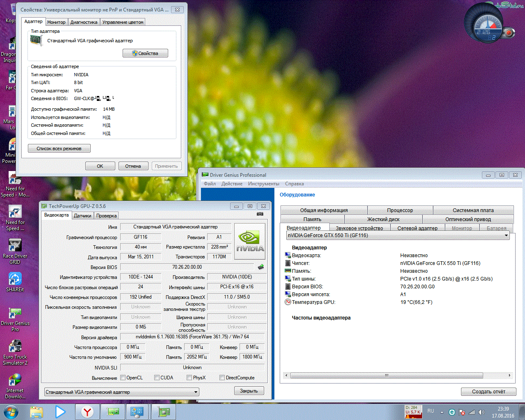This screenshot has height=420, width=525.
Task: Click the Свойства button in adapter dialog
Action: [x=145, y=53]
